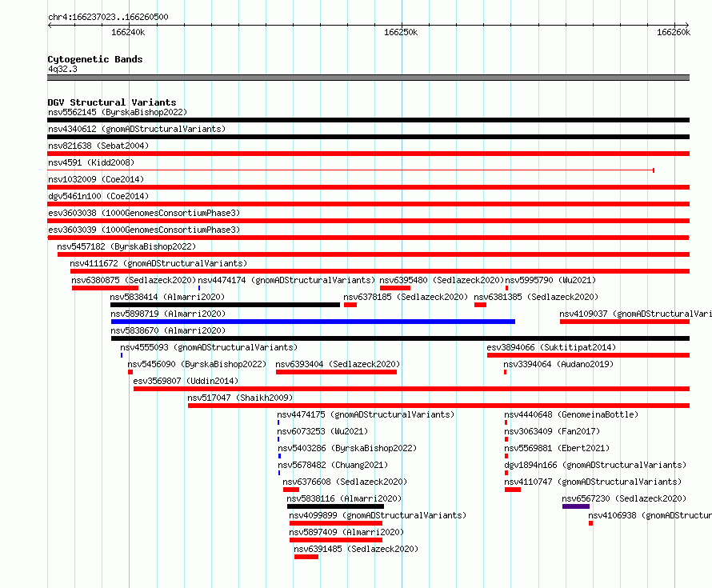Select nsv517047 (Shaikh2009) label
The width and height of the screenshot is (712, 588).
click(x=241, y=398)
